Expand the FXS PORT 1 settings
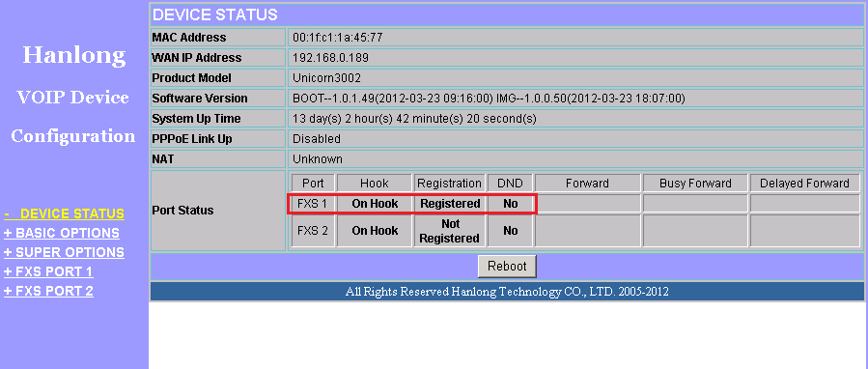This screenshot has height=369, width=868. (x=48, y=272)
